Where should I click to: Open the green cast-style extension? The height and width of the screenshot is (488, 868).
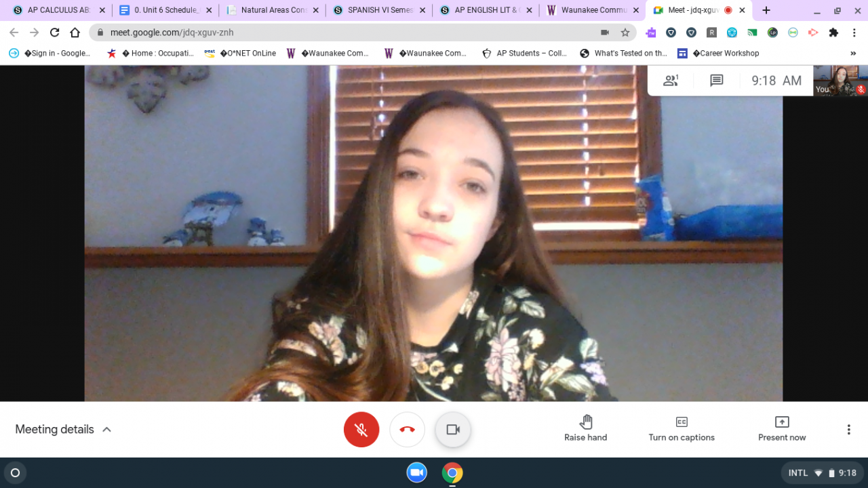click(x=752, y=33)
